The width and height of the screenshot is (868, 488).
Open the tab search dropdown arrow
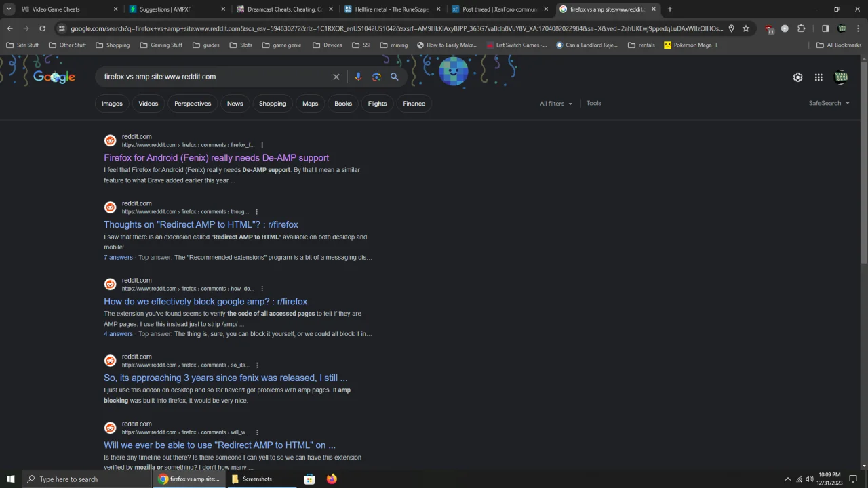pos(9,9)
